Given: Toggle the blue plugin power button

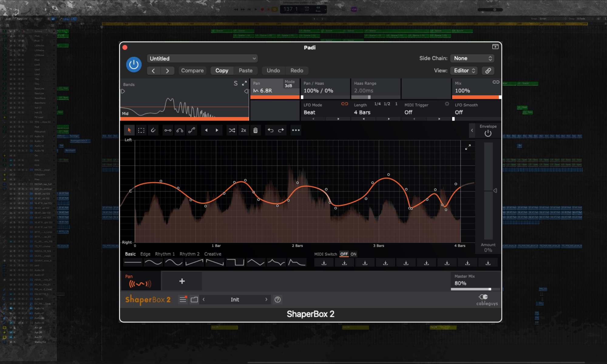Looking at the screenshot, I should [x=134, y=64].
